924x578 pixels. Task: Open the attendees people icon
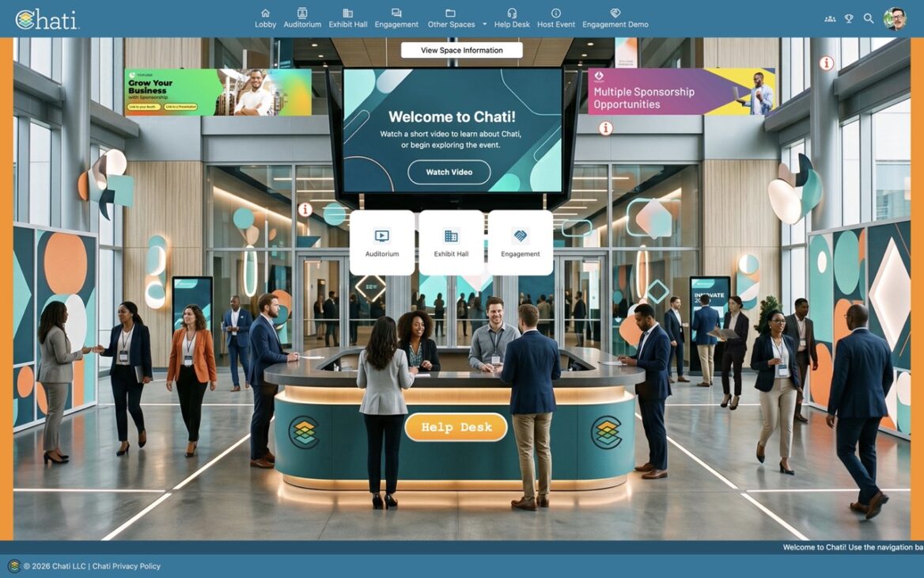tap(830, 19)
